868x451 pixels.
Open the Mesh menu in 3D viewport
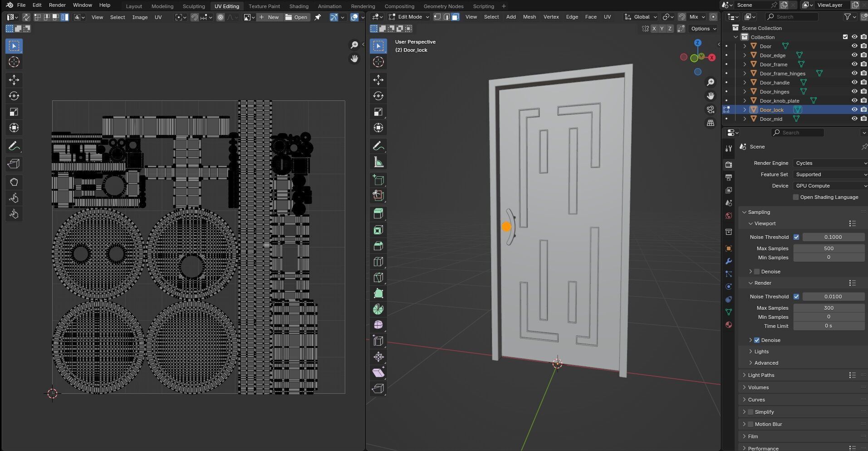(x=529, y=17)
